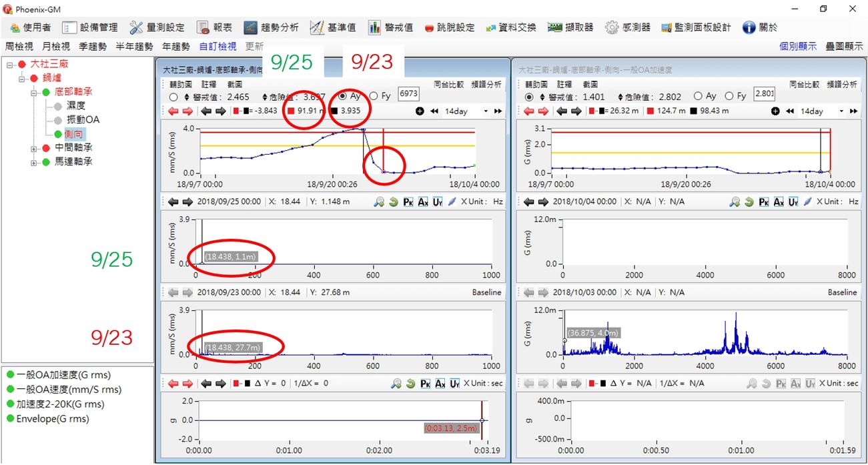The image size is (868, 465).
Task: Click the red left arrow in the left trend panel
Action: pyautogui.click(x=173, y=111)
